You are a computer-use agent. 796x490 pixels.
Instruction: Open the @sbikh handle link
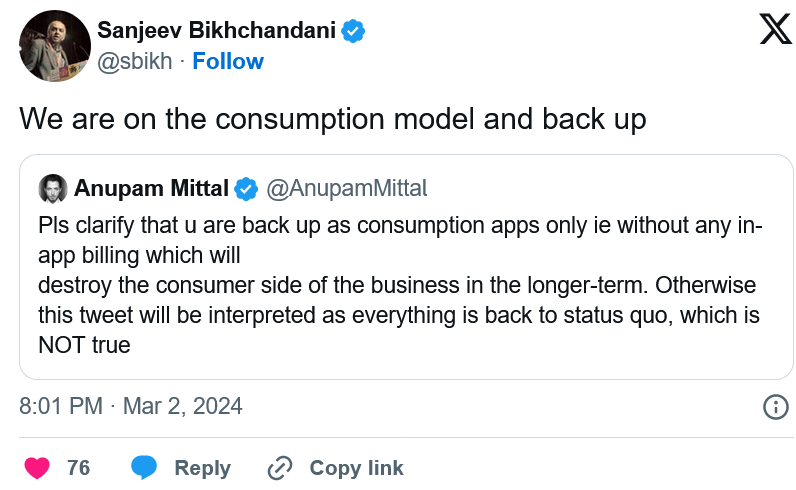tap(135, 61)
